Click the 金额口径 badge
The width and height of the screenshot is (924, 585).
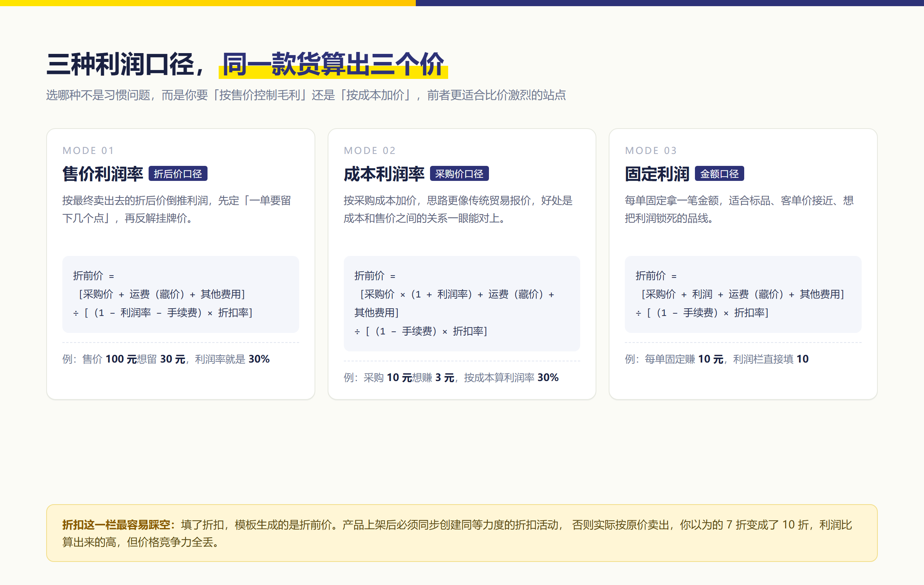click(x=719, y=174)
